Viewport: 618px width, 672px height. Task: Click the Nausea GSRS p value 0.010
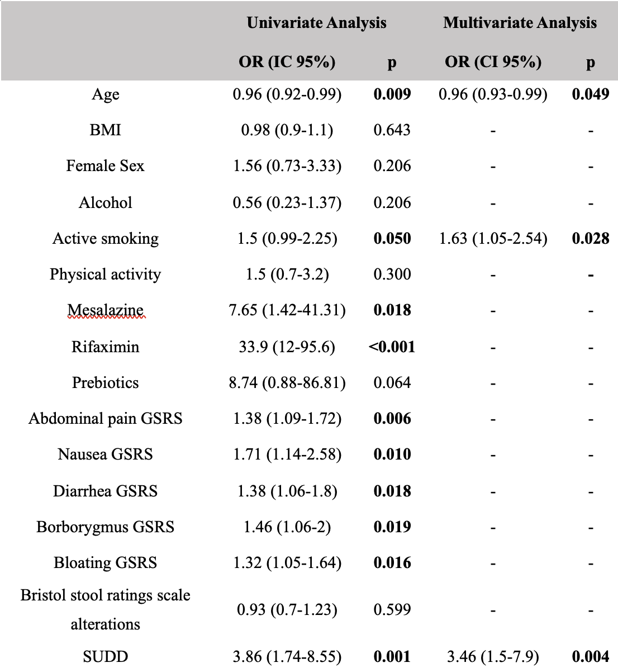pyautogui.click(x=392, y=455)
